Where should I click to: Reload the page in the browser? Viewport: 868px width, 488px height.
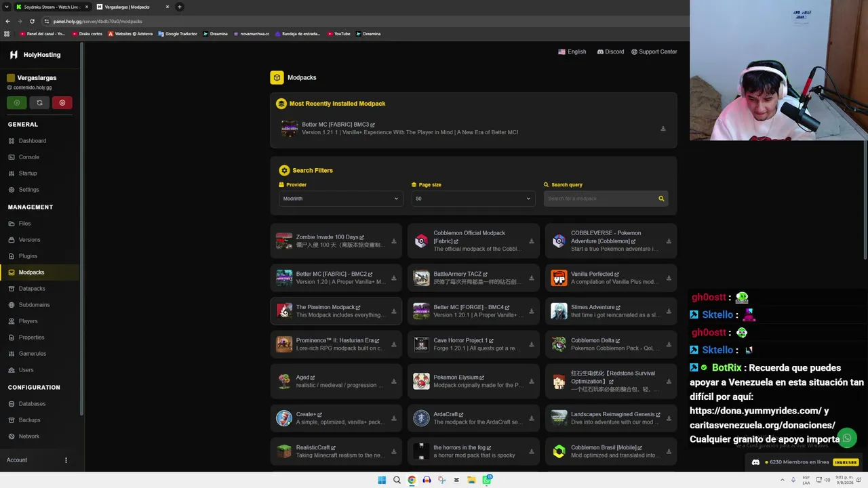coord(32,21)
